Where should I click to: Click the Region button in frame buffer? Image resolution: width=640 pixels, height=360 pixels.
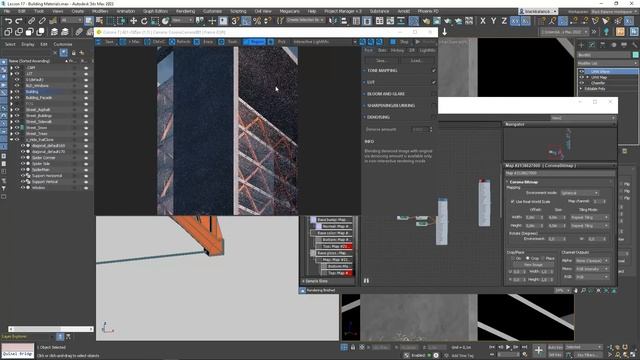(254, 42)
